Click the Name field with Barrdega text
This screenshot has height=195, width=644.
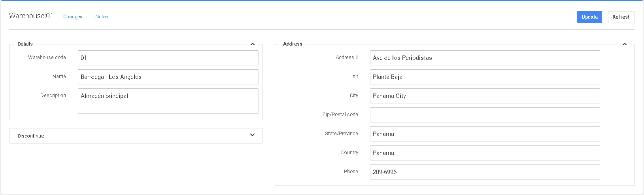[x=168, y=77]
